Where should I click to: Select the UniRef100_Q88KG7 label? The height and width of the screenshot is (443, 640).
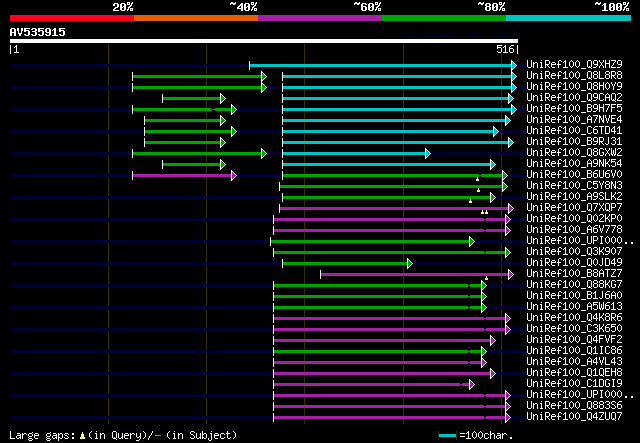coord(574,285)
